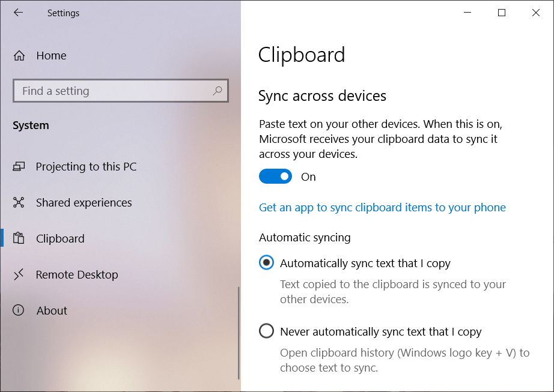
Task: Minimize the Settings window
Action: click(467, 13)
